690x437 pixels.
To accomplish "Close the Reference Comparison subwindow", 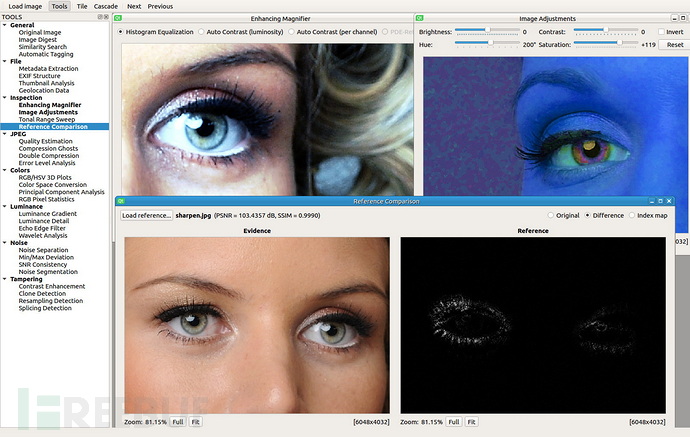I will [669, 201].
